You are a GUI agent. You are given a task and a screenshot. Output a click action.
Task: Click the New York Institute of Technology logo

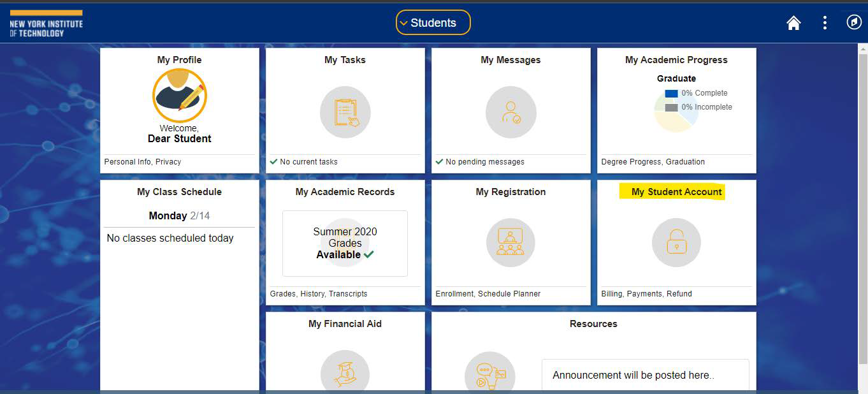46,24
